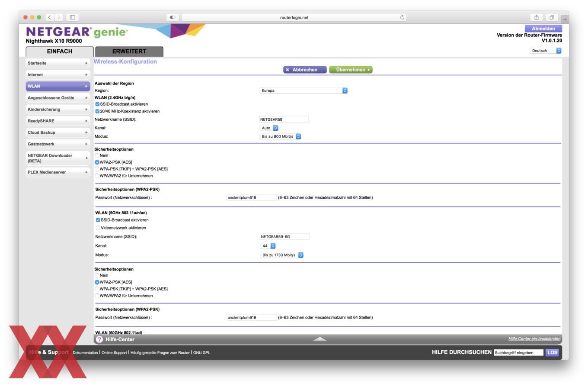This screenshot has width=588, height=387.
Task: Open a new tab with the plus button
Action: coord(565,19)
